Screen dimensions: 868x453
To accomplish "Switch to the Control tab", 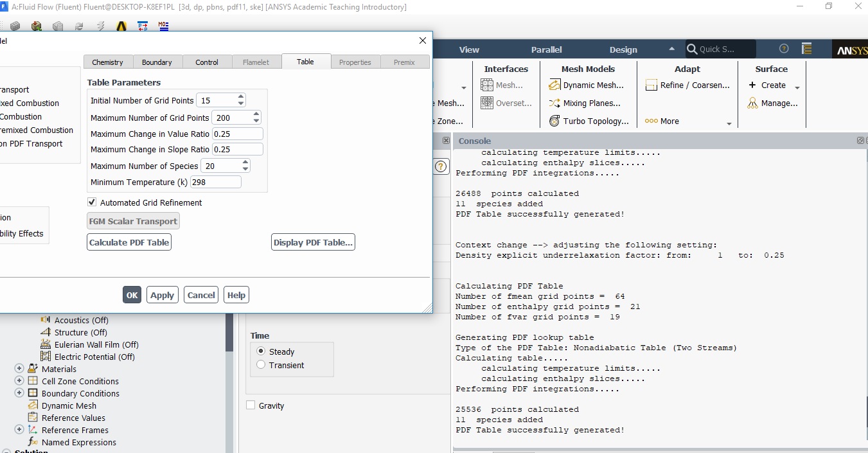I will 207,62.
